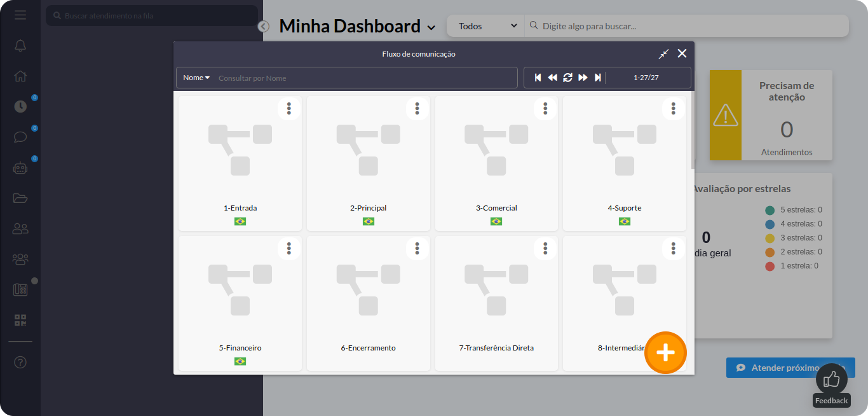
Task: Refresh the flow list
Action: coord(567,78)
